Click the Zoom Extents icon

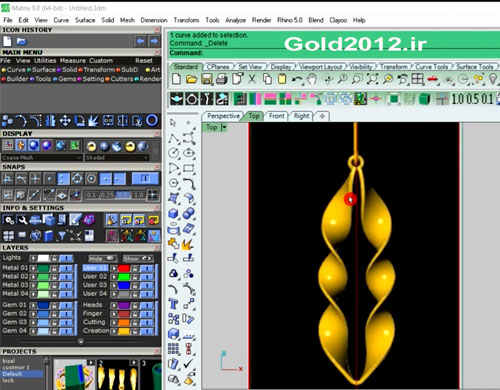pyautogui.click(x=372, y=79)
